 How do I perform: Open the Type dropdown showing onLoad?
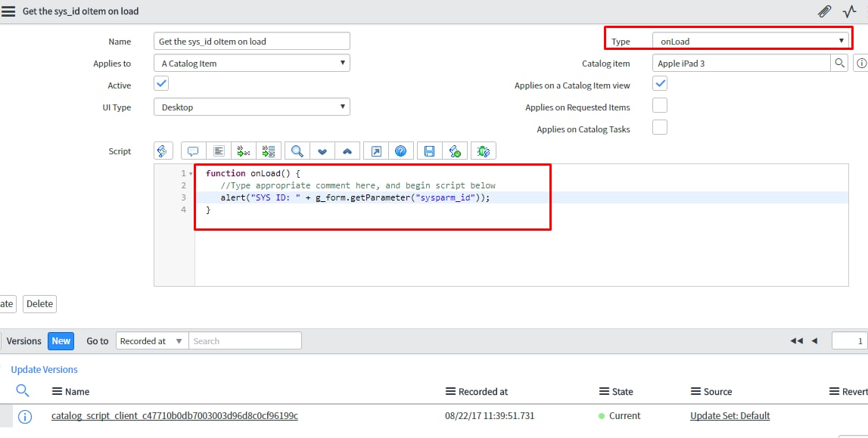(x=751, y=41)
